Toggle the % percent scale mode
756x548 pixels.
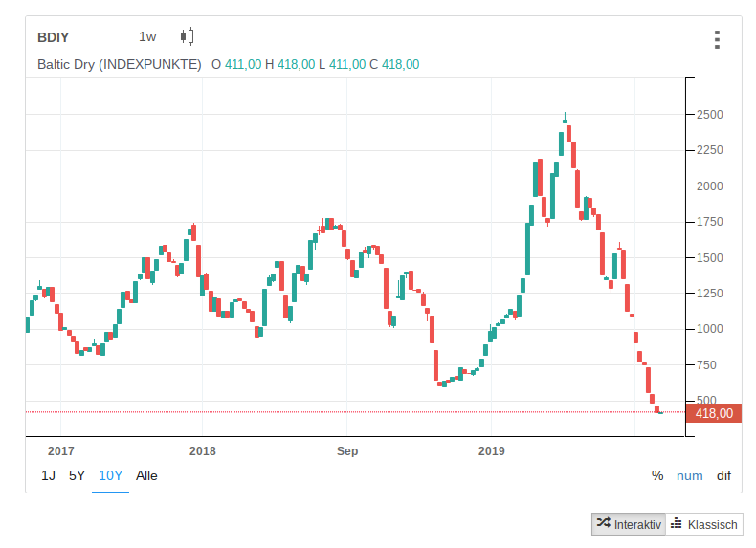click(x=657, y=475)
